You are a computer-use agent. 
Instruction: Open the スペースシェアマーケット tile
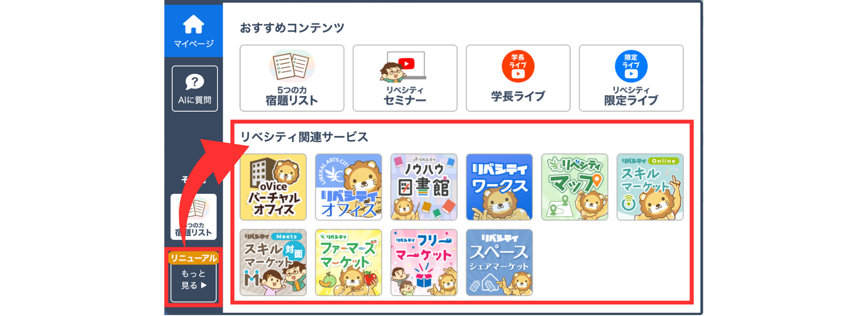pos(499,262)
